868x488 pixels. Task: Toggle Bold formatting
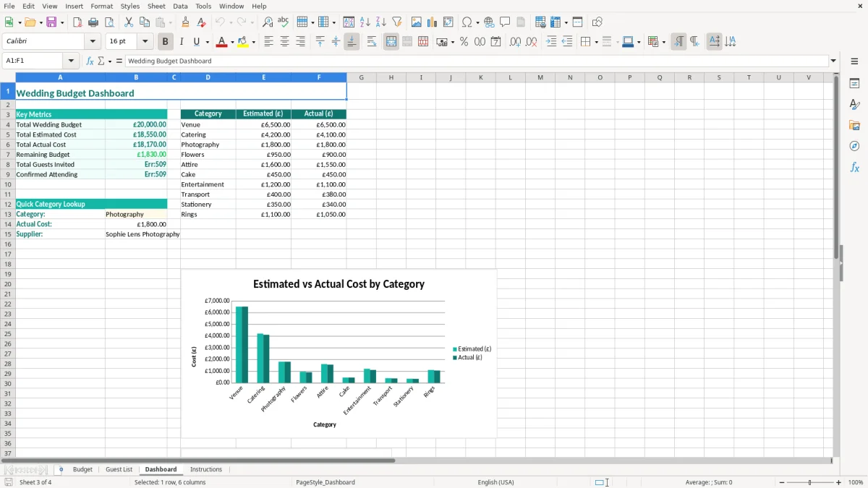166,41
